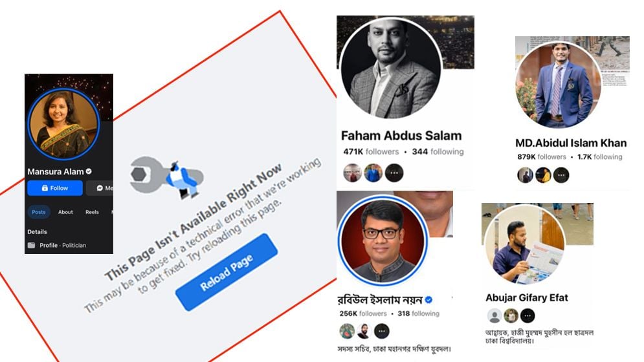
Task: Click the folder icon beside Profile · Politician
Action: coord(31,246)
